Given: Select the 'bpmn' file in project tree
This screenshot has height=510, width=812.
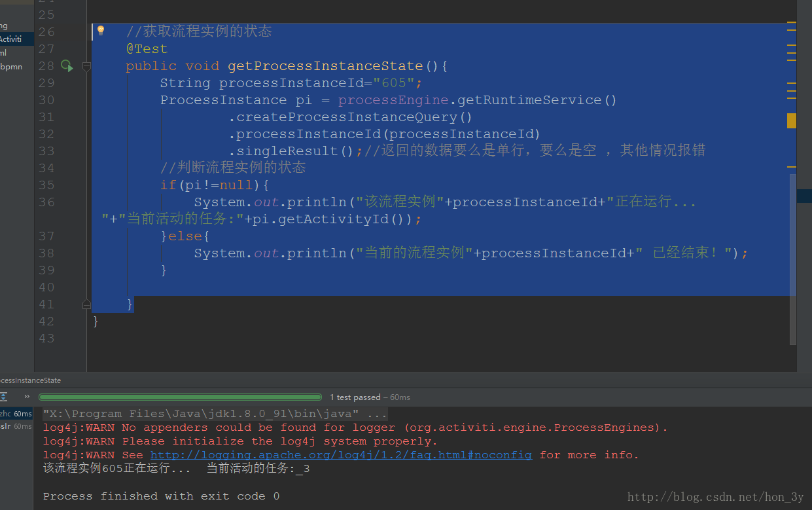Looking at the screenshot, I should pyautogui.click(x=12, y=67).
